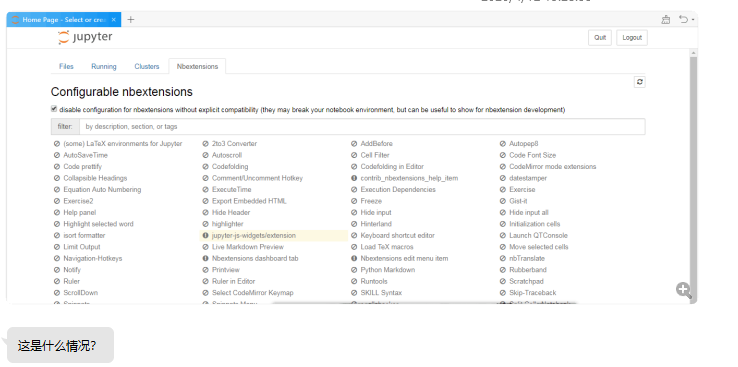738x367 pixels.
Task: Click the disabled icon beside Autopep8
Action: [x=503, y=144]
